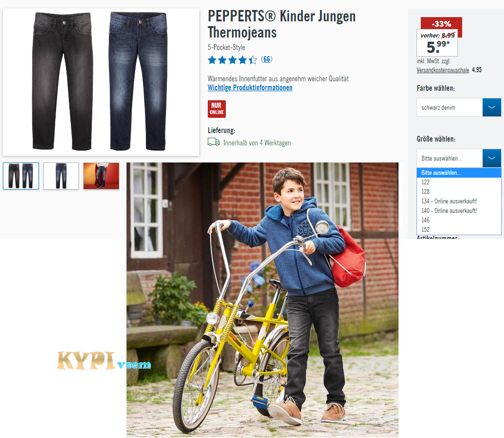
Task: Select the two-jeans thumbnail image
Action: pyautogui.click(x=21, y=176)
